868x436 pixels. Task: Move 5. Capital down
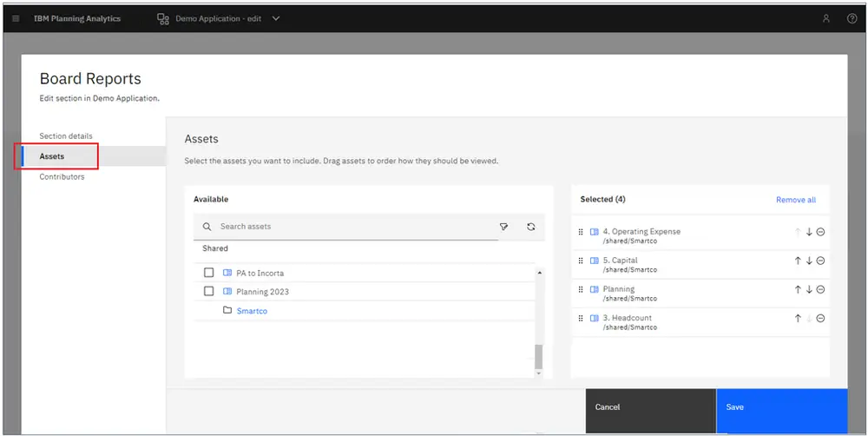pos(809,261)
